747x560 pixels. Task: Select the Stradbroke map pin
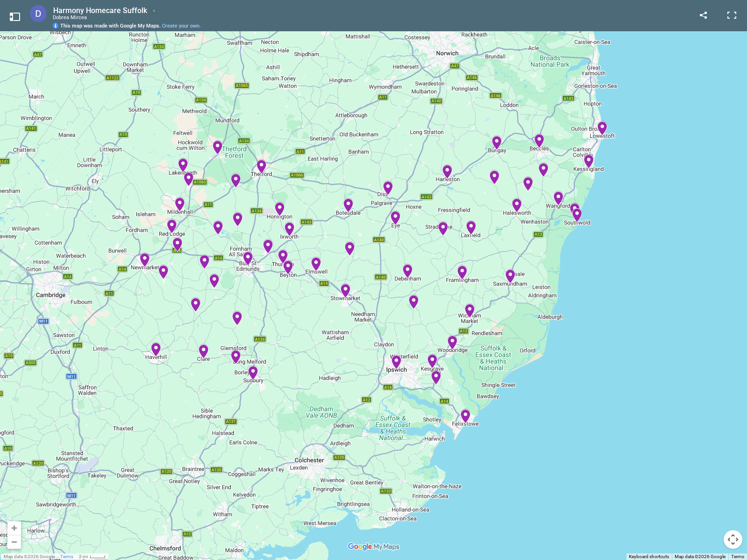[x=443, y=228]
